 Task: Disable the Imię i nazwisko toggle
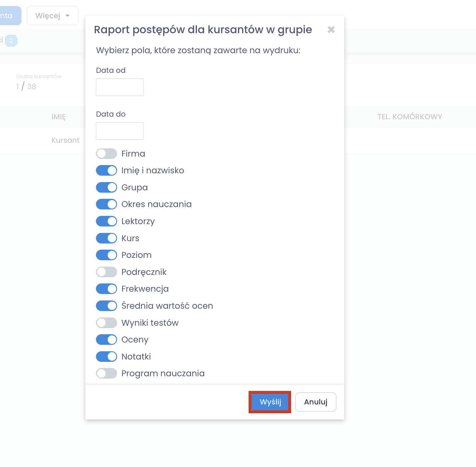(x=107, y=171)
